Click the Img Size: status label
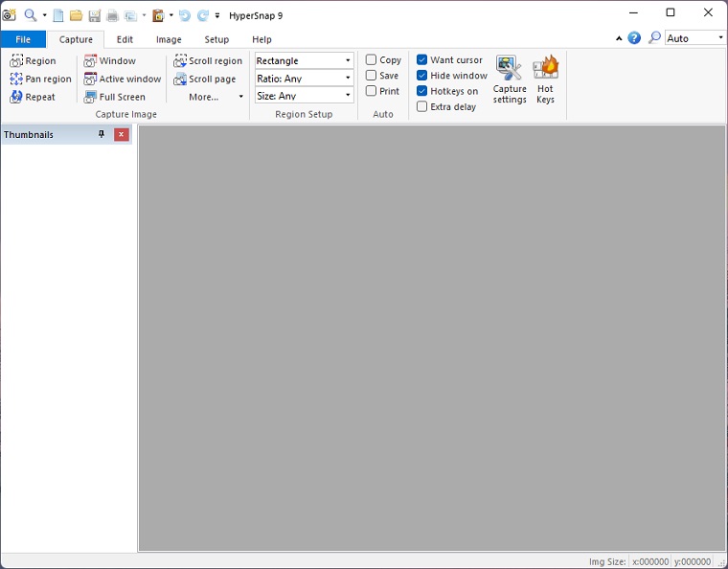Screen dimensions: 728x569 [607, 561]
